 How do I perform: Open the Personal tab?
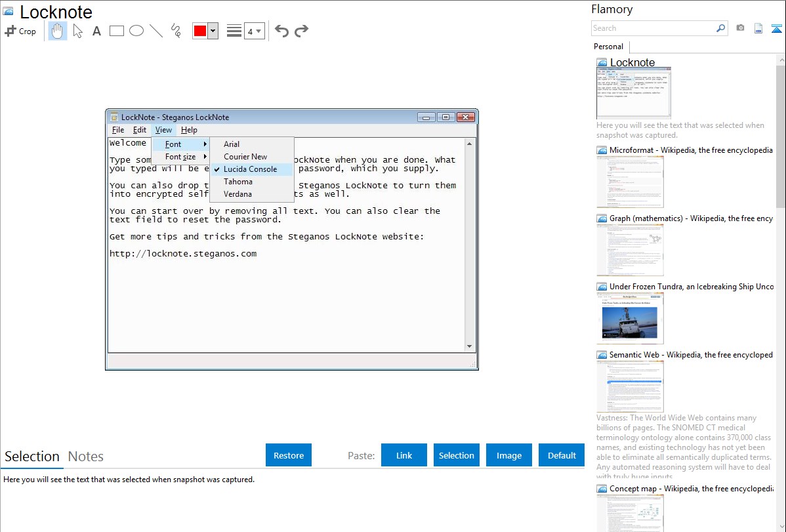coord(608,47)
